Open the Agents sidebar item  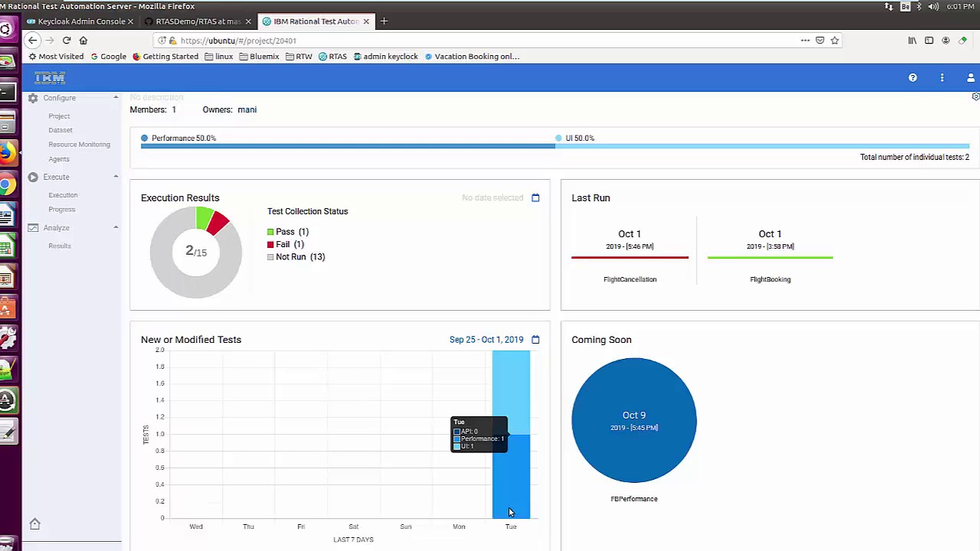coord(59,159)
